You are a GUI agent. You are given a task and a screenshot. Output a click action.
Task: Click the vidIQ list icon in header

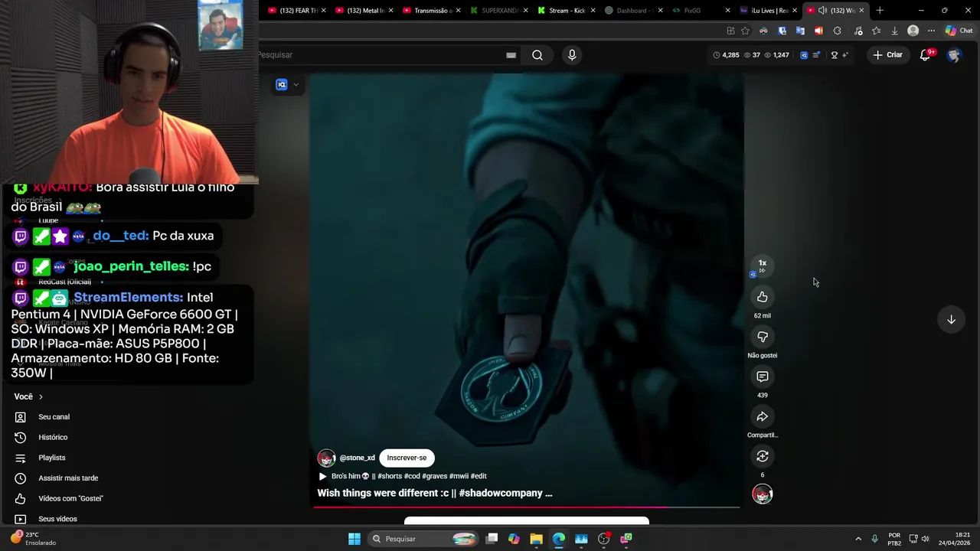[816, 55]
